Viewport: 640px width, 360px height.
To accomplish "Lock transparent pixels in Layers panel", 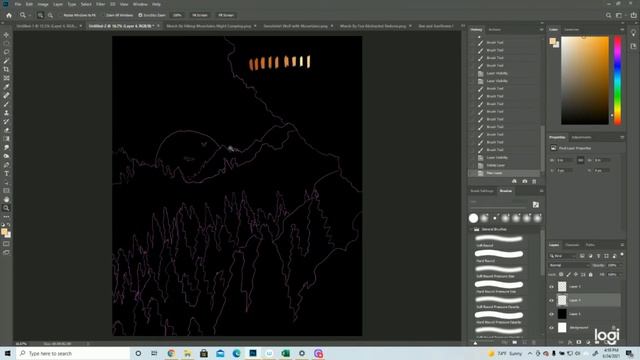I will click(x=561, y=275).
